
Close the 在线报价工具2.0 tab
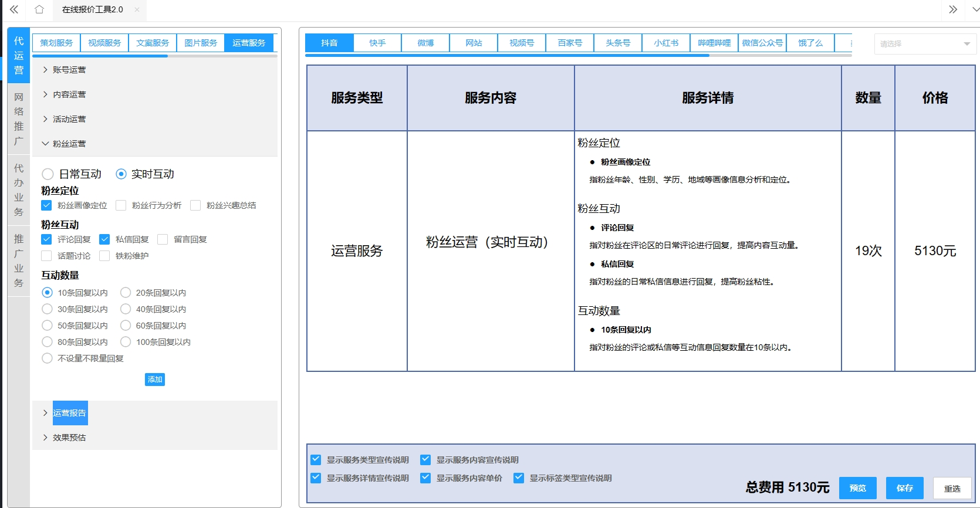tap(137, 9)
